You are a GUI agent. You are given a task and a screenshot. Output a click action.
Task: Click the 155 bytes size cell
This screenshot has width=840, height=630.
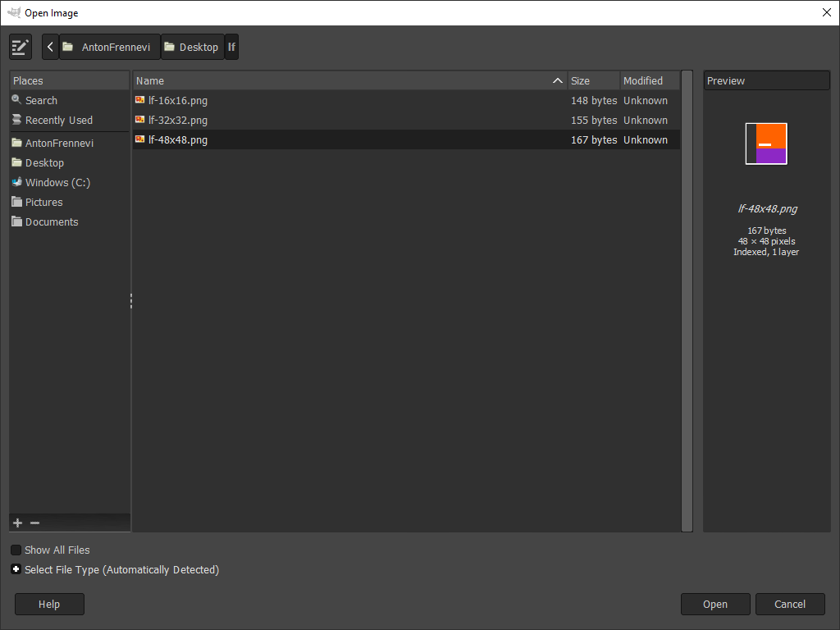pos(594,121)
